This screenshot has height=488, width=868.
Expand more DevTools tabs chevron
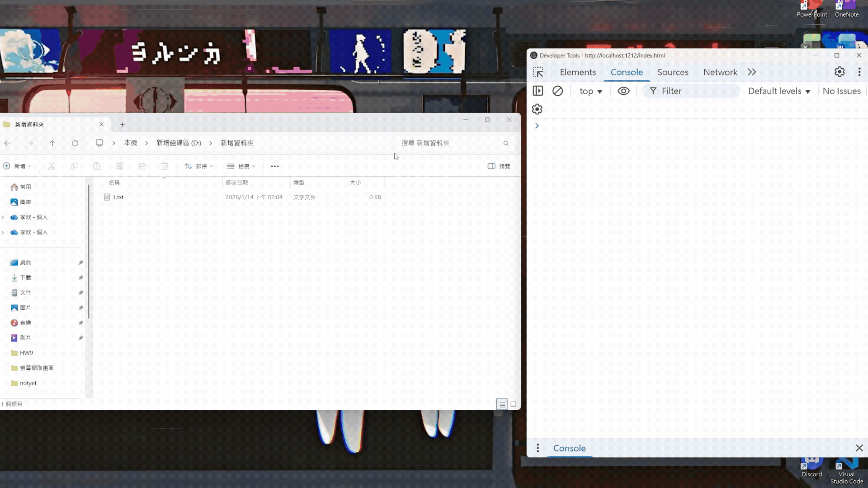pos(752,72)
